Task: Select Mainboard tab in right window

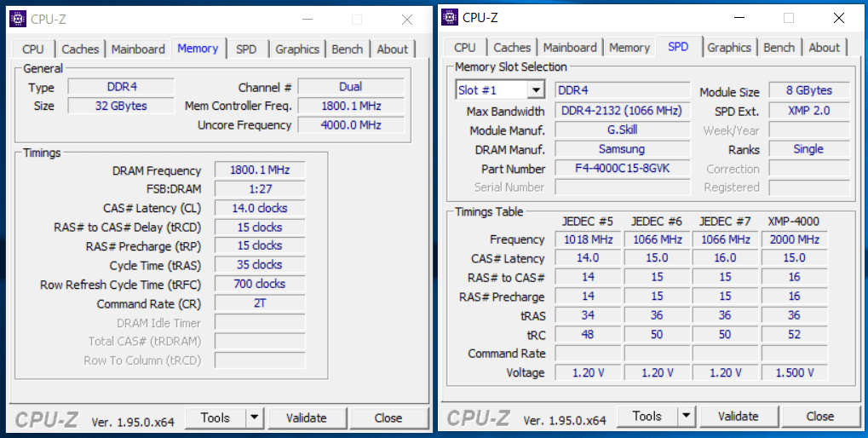Action: click(570, 48)
